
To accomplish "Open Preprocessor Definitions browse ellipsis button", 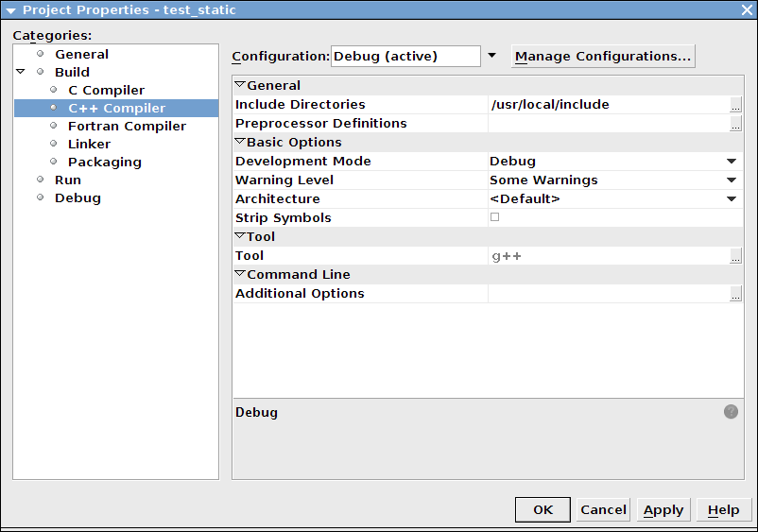I will click(x=736, y=124).
